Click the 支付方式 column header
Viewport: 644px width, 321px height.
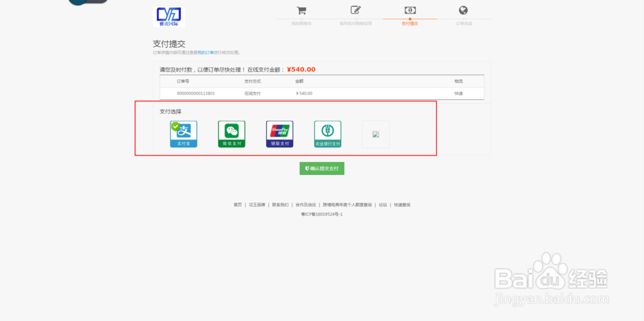[x=252, y=81]
